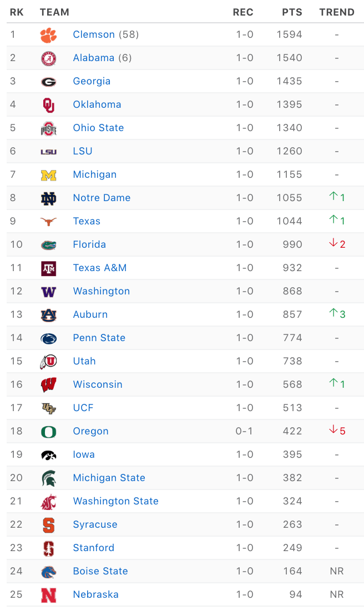
Task: Click the Michigan yellow M logo
Action: click(x=49, y=176)
